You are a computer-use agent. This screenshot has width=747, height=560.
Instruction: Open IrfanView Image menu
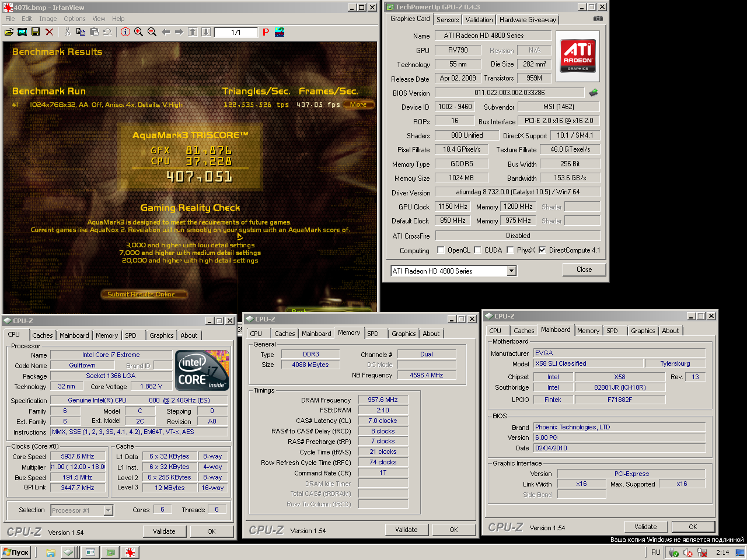pyautogui.click(x=48, y=19)
